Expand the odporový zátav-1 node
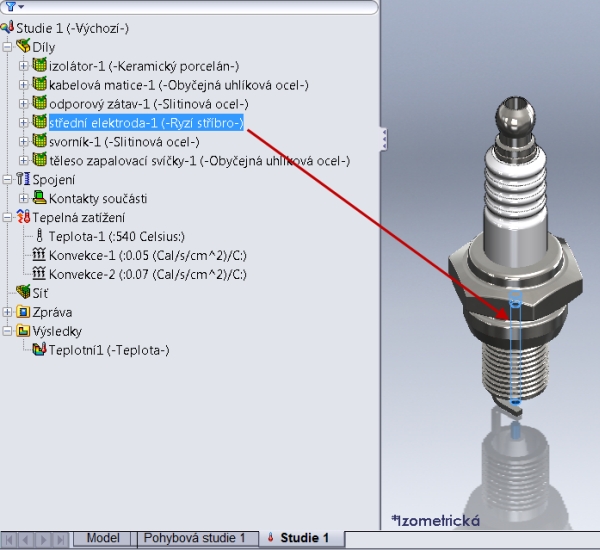 click(23, 104)
